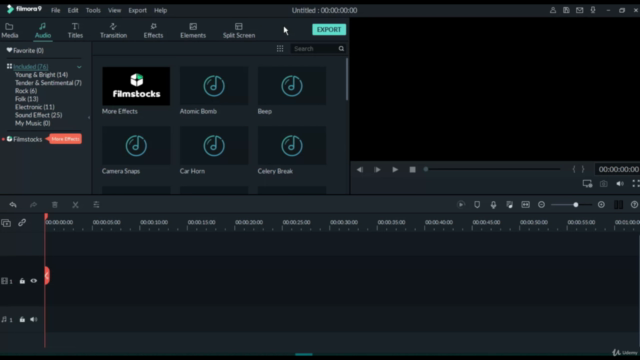640x360 pixels.
Task: Collapse the sidebar panel arrow
Action: tap(89, 118)
